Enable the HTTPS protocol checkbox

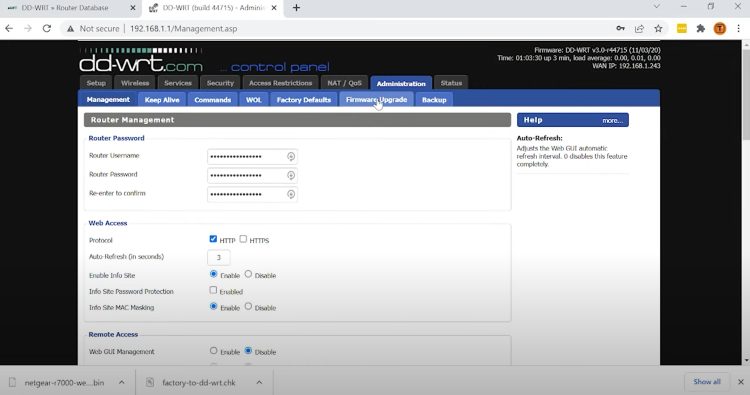coord(243,239)
